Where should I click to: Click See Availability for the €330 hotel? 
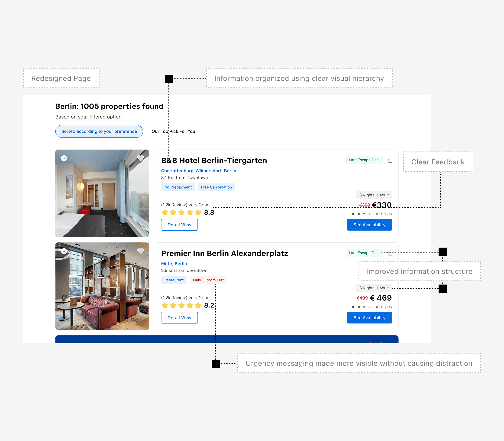[x=369, y=225]
